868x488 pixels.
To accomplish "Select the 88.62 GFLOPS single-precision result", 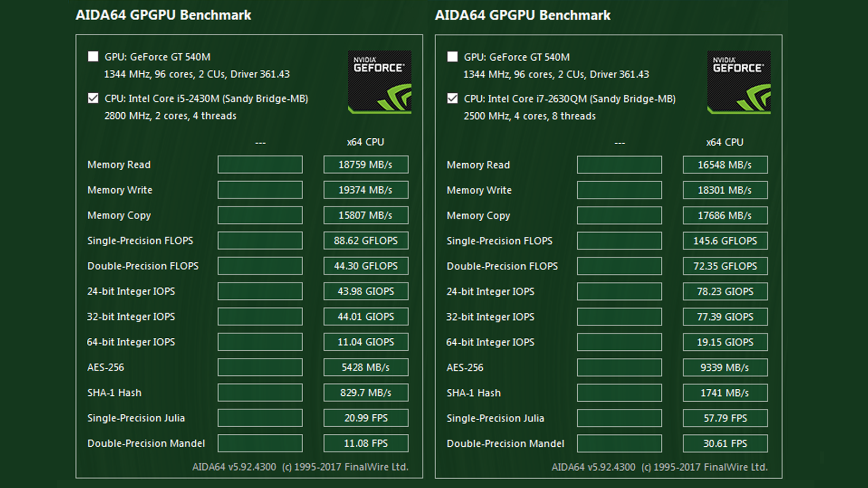I will click(366, 241).
